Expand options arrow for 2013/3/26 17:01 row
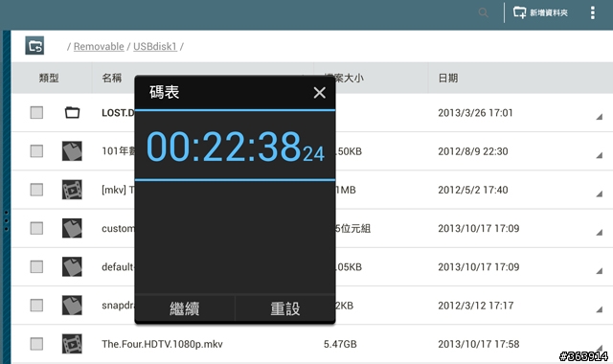The image size is (613, 364). [x=599, y=117]
